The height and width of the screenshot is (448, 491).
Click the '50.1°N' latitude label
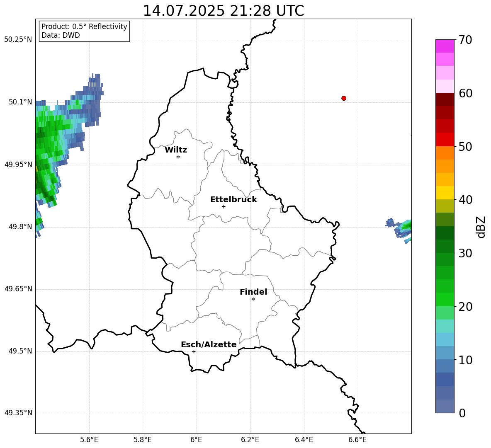click(20, 102)
